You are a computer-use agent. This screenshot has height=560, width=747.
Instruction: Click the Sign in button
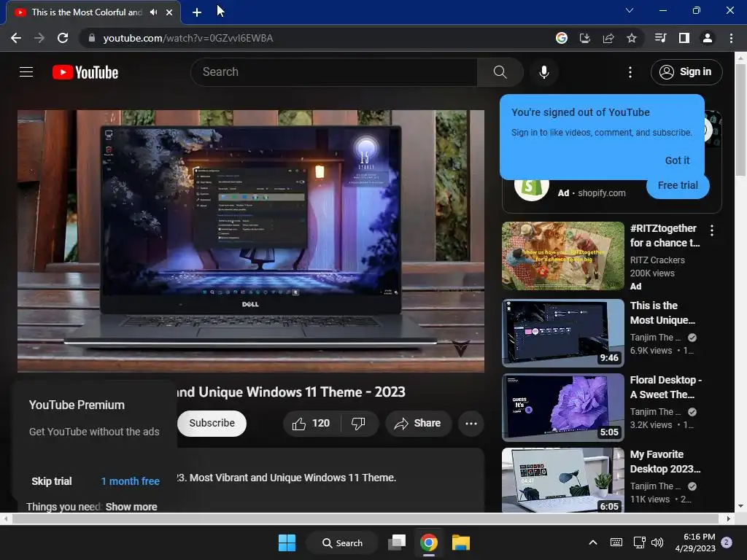(x=686, y=72)
